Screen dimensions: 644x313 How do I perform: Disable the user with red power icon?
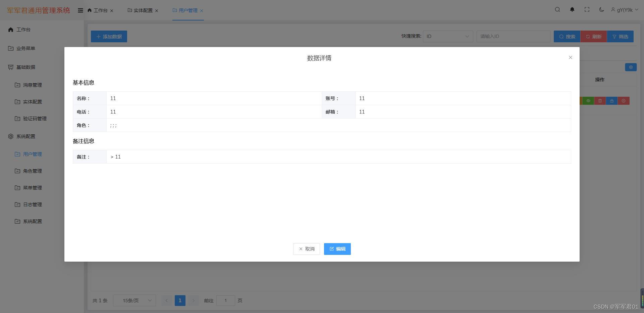623,100
